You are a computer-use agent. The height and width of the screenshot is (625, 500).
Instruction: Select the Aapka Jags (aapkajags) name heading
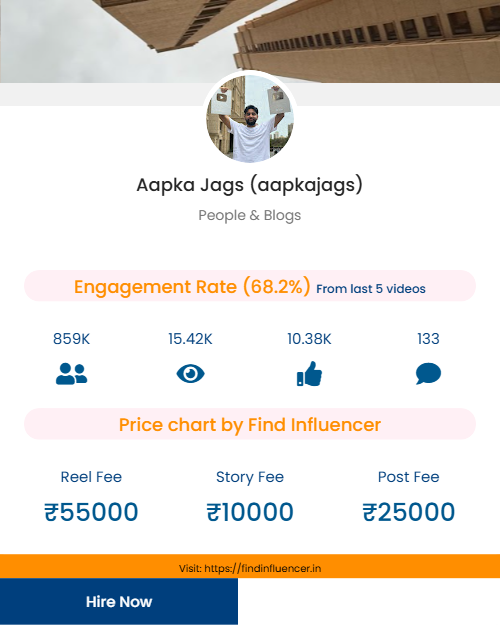pyautogui.click(x=250, y=185)
